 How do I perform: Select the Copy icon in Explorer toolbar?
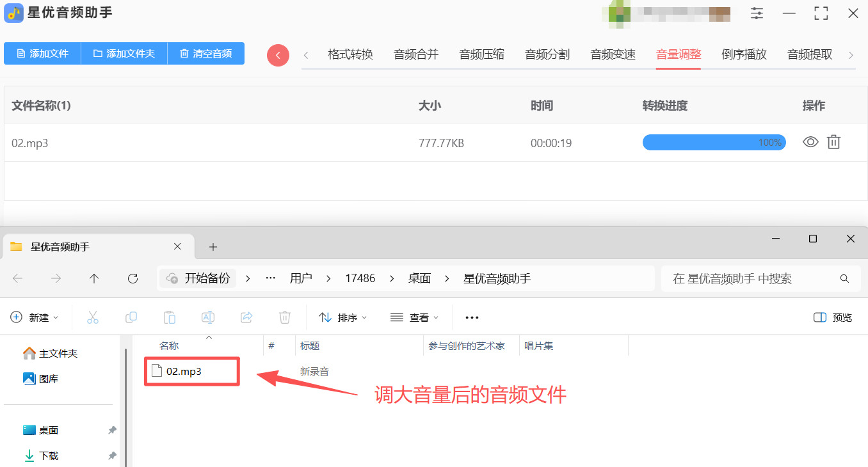pos(131,317)
